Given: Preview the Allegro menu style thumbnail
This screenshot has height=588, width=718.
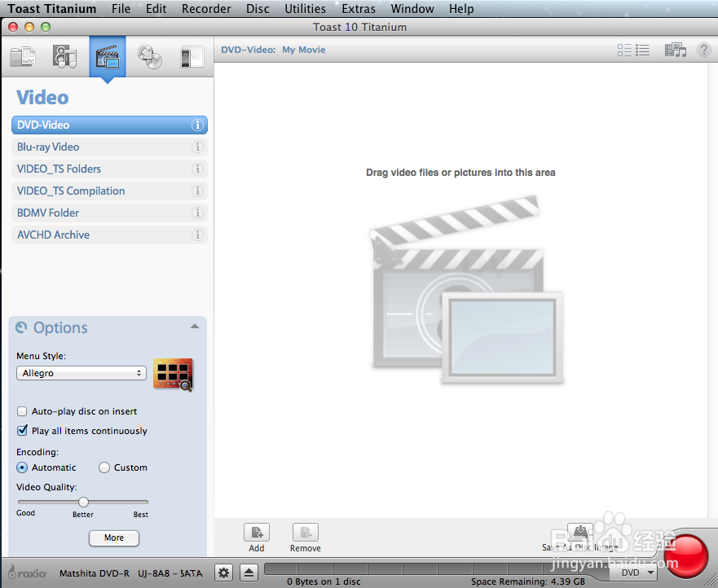Looking at the screenshot, I should [173, 375].
